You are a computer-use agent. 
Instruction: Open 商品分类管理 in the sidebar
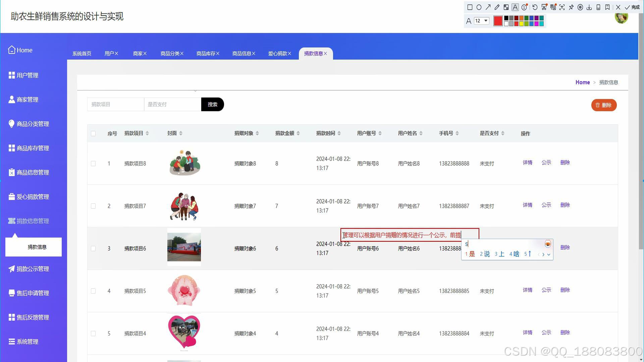(32, 124)
